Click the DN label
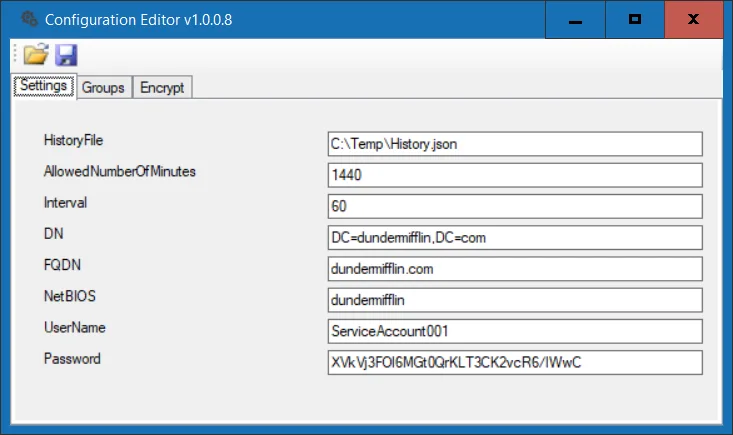The image size is (733, 435). (x=54, y=234)
